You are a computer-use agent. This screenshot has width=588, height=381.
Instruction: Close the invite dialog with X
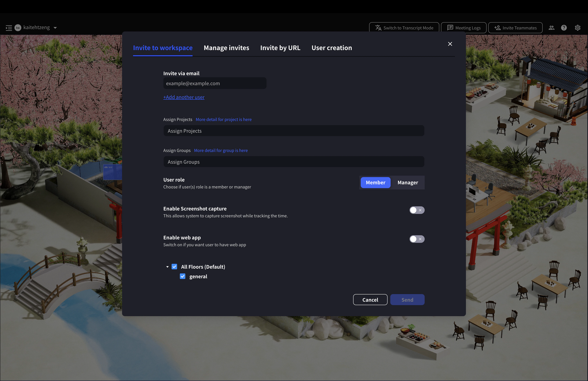tap(450, 44)
